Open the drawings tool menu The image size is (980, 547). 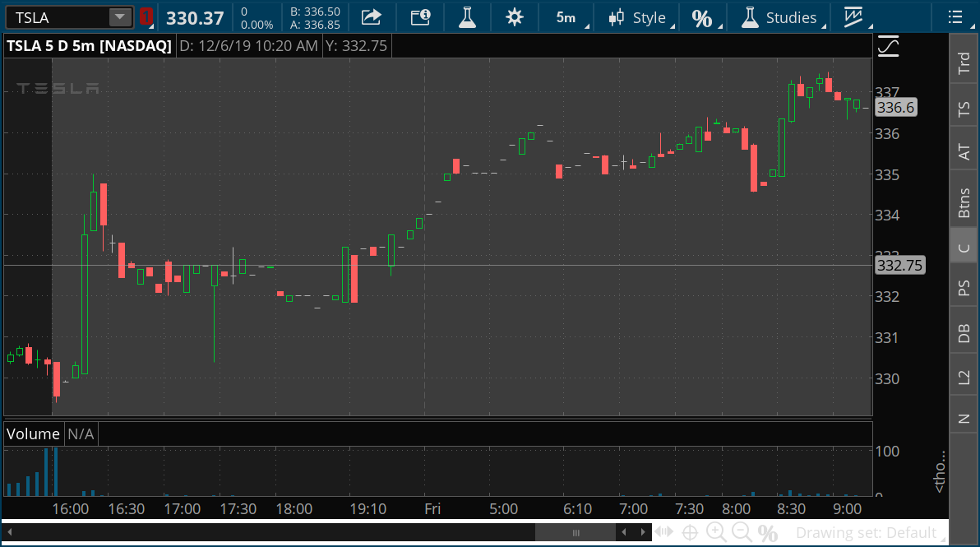853,17
